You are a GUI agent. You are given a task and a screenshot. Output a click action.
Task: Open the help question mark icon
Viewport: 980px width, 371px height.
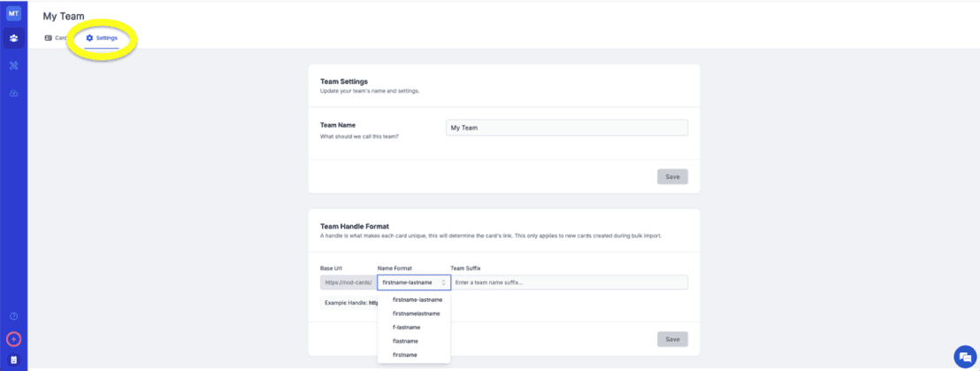point(13,316)
